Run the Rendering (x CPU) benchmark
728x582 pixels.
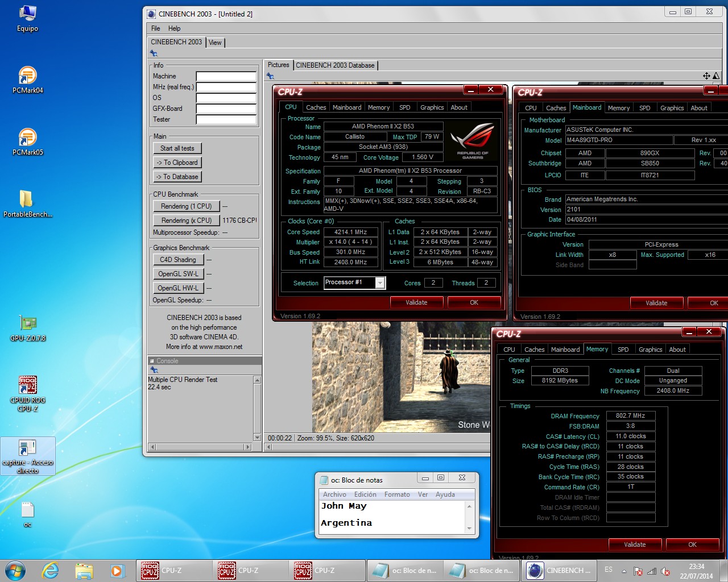pyautogui.click(x=186, y=221)
